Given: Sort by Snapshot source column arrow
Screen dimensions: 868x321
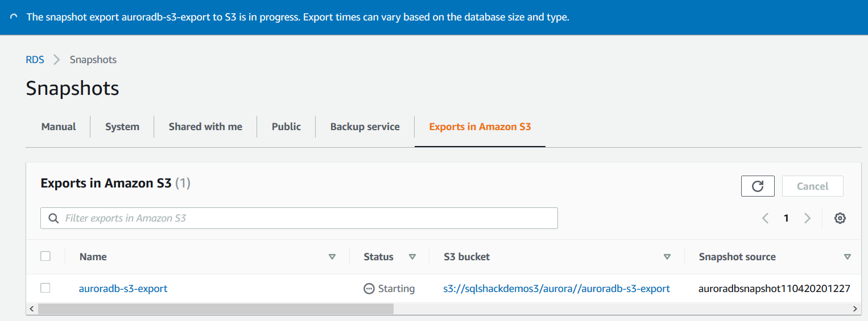Looking at the screenshot, I should click(848, 257).
